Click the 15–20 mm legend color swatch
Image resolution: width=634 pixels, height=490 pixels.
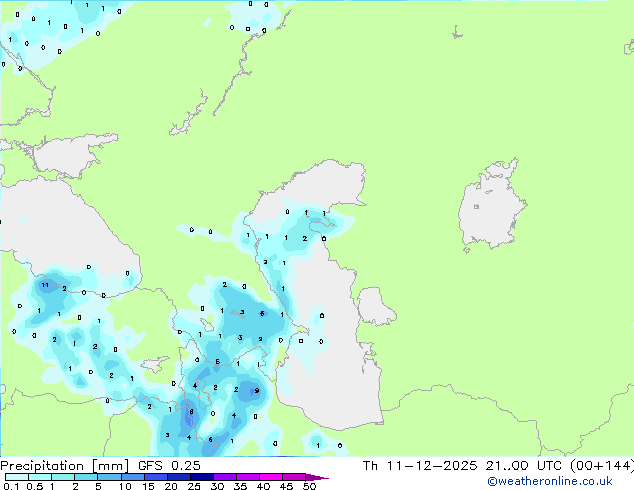[155, 477]
